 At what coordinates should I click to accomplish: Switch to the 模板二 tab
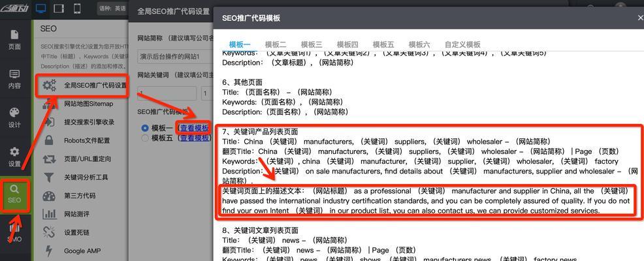tap(276, 44)
